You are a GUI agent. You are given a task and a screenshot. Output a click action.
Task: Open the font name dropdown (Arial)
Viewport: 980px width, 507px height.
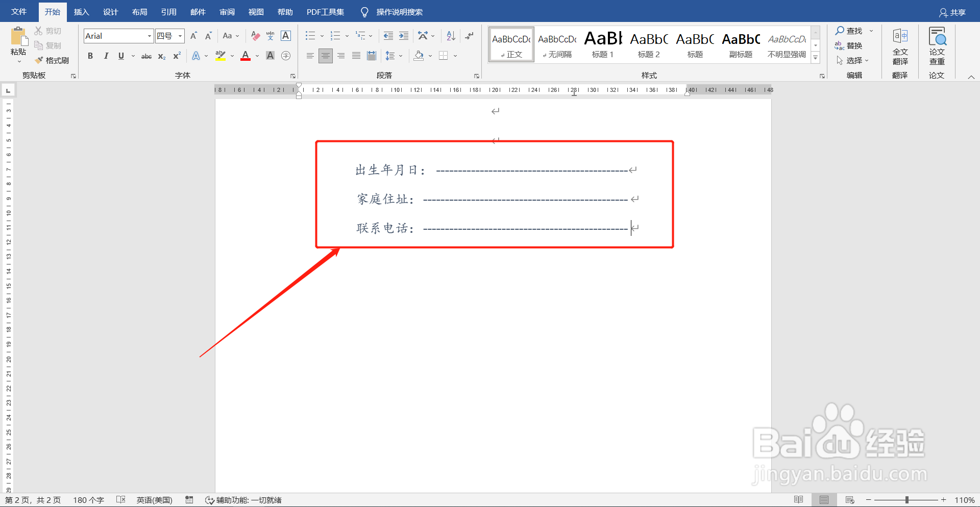tap(150, 36)
